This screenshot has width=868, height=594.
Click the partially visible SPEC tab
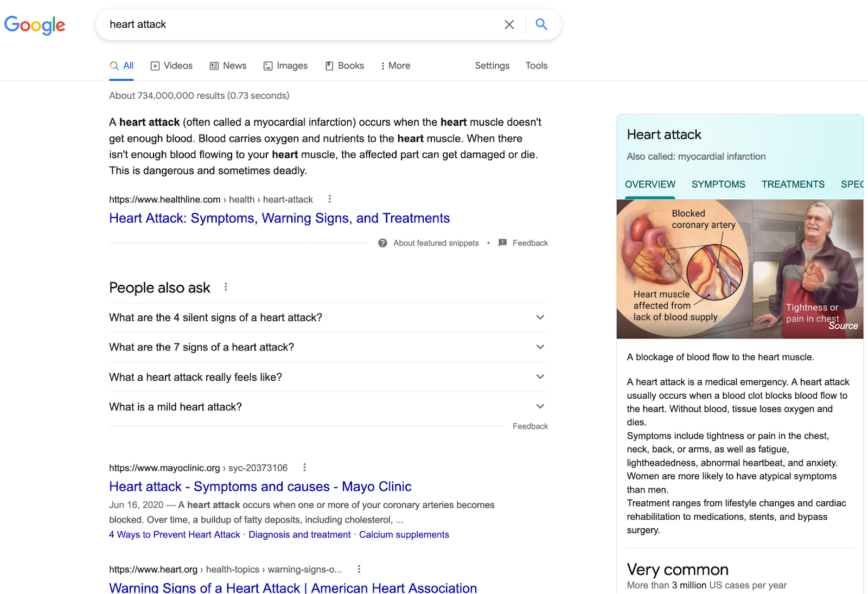click(x=852, y=184)
